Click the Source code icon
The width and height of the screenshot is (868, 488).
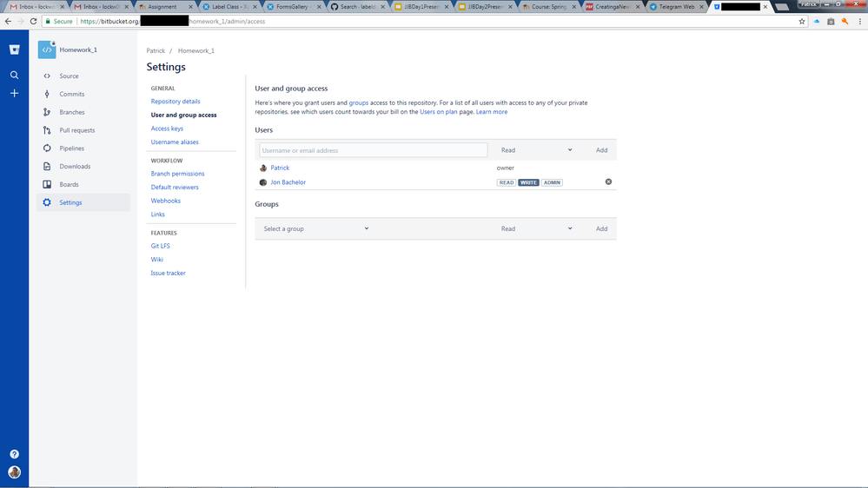(x=47, y=76)
